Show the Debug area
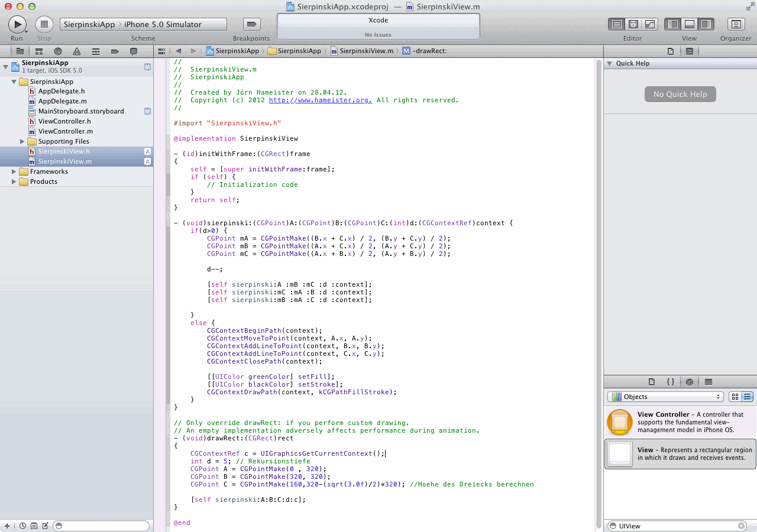Viewport: 757px width, 532px height. (x=689, y=24)
